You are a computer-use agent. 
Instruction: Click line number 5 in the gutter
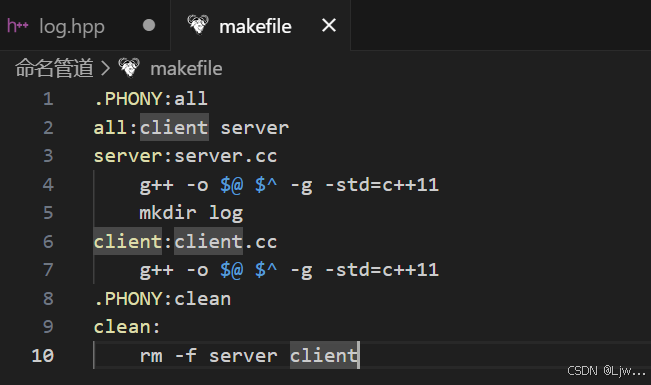[x=48, y=213]
